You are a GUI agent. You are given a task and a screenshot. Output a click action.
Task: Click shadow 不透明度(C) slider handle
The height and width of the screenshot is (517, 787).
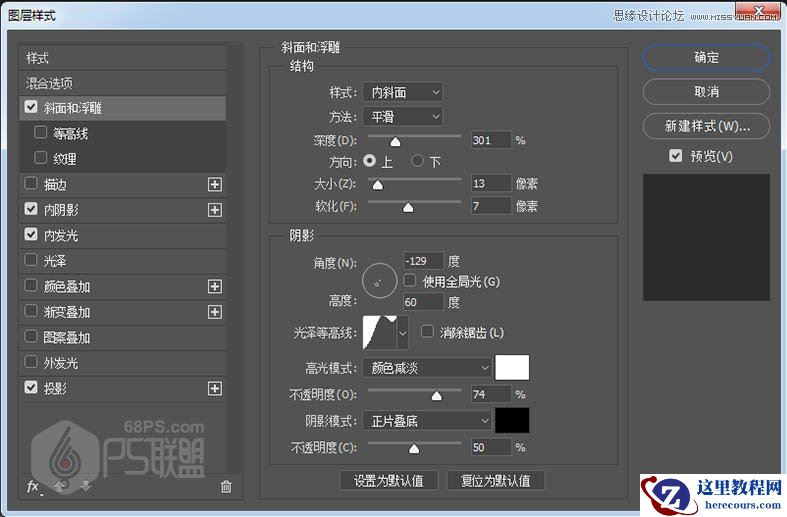(x=414, y=448)
